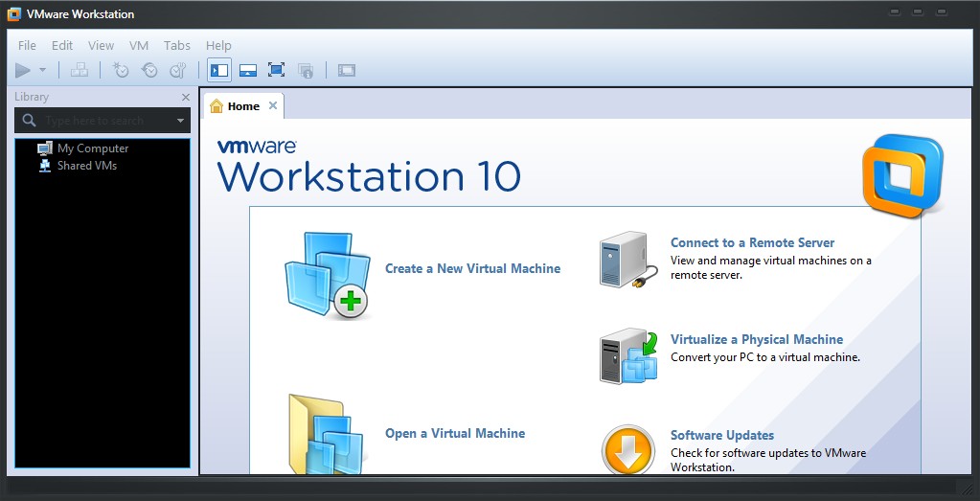Click the open virtual machine folder icon
The width and height of the screenshot is (980, 501).
click(x=327, y=434)
